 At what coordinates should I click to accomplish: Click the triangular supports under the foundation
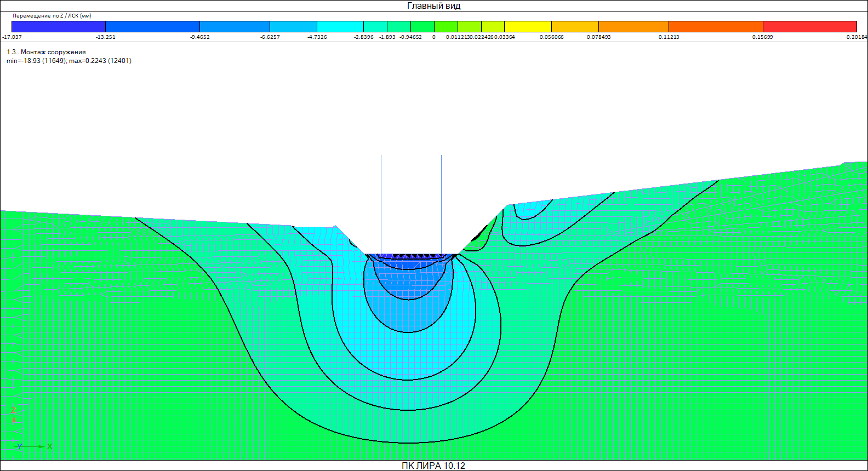(x=412, y=256)
